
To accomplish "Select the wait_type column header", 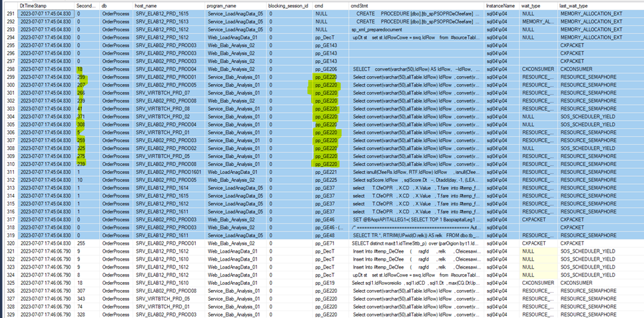I will (531, 5).
